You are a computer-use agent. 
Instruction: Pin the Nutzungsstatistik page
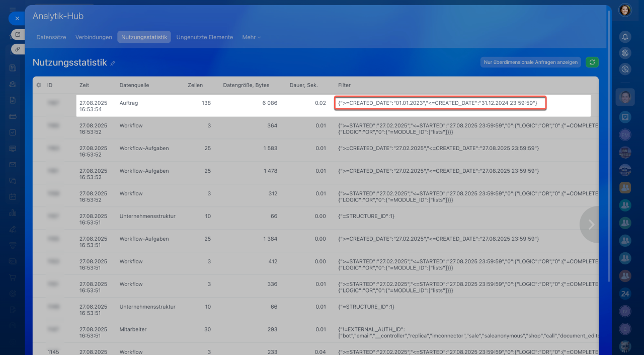coord(113,63)
